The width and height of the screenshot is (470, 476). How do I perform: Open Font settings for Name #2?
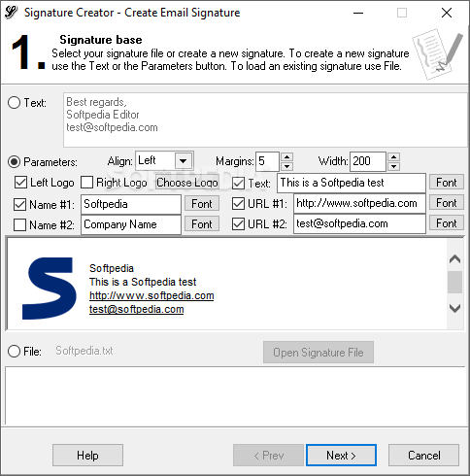[x=202, y=224]
